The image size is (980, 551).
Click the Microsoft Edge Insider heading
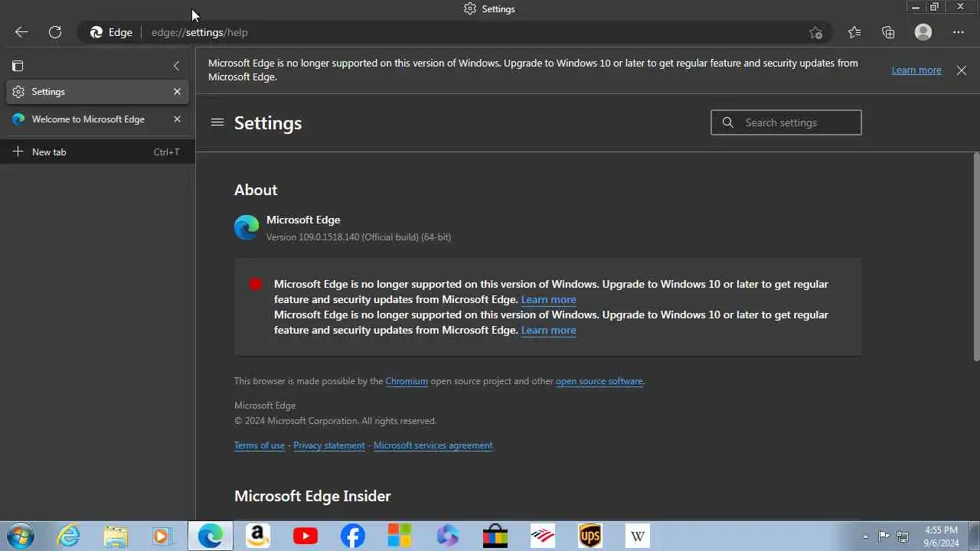pyautogui.click(x=312, y=496)
